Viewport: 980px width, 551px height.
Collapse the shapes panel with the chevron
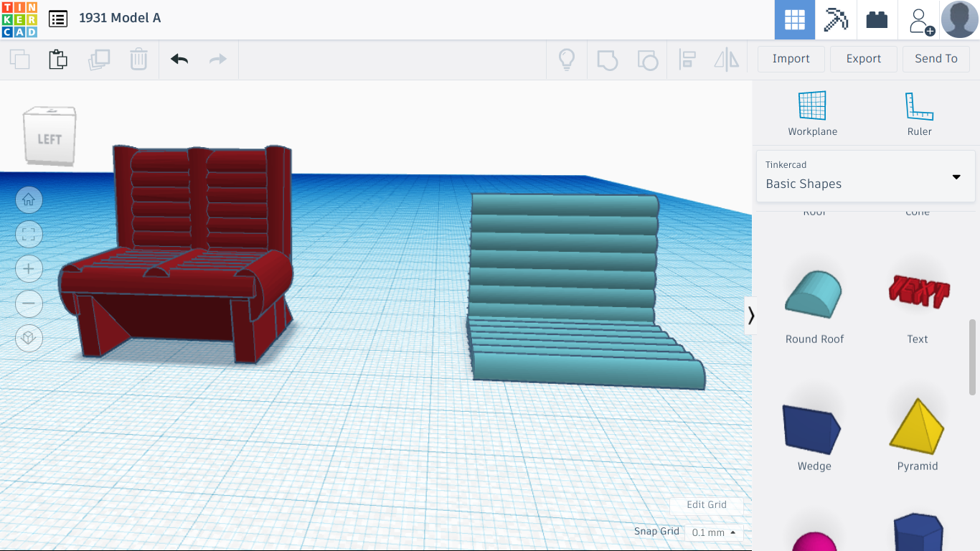point(751,315)
